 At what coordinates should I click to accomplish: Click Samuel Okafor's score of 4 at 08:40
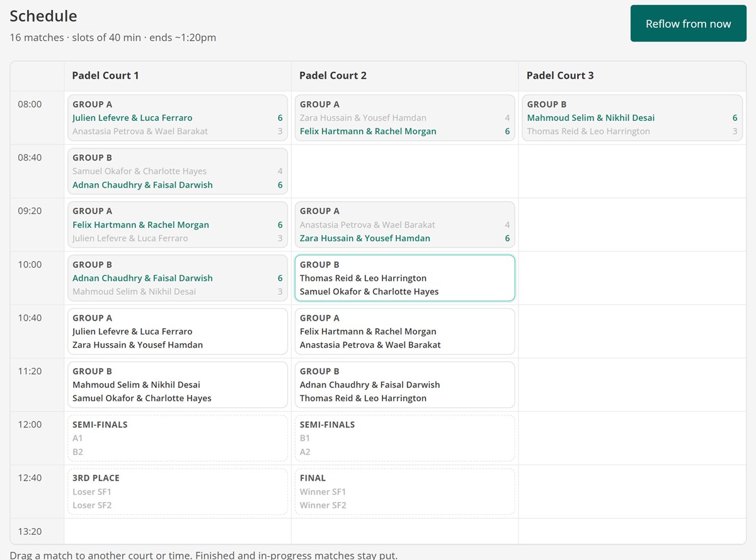click(280, 171)
